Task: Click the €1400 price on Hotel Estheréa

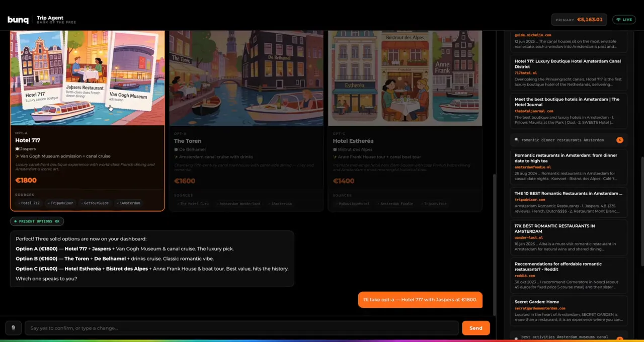Action: (343, 181)
